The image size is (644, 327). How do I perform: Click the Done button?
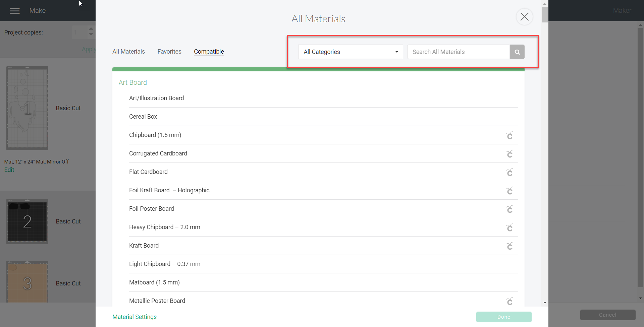coord(503,317)
